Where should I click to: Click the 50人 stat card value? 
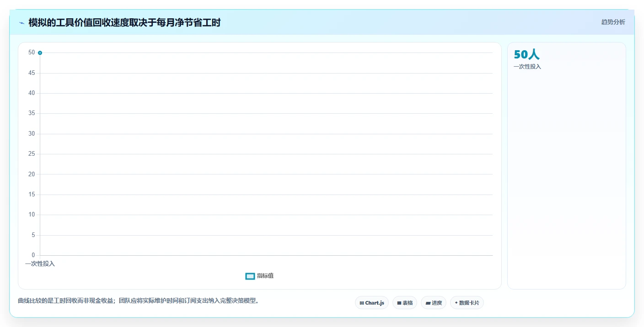coord(526,55)
